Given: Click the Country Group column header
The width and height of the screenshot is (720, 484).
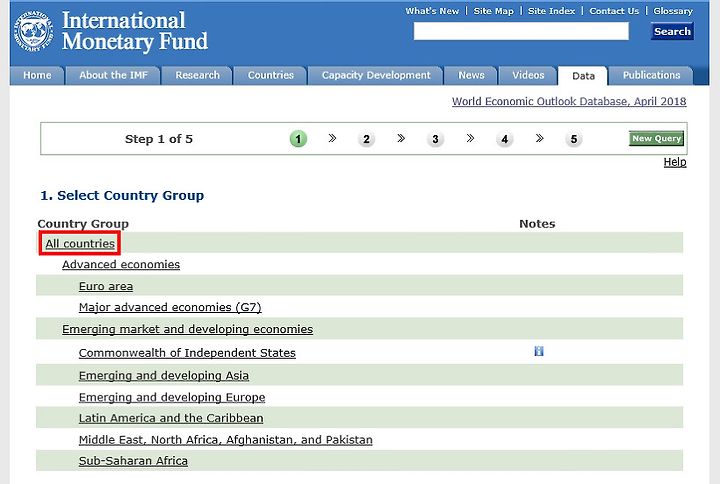Looking at the screenshot, I should [83, 224].
